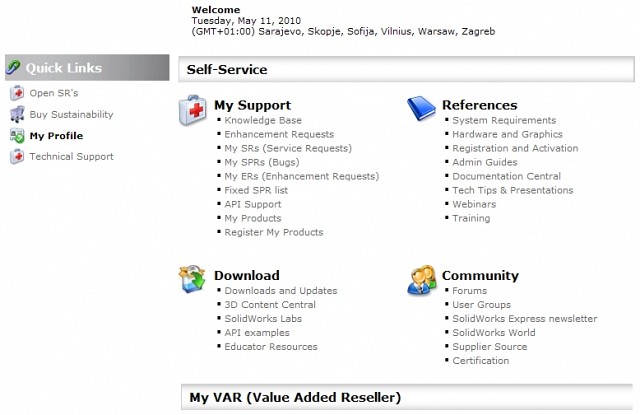
Task: Open the Certification link
Action: pyautogui.click(x=480, y=361)
